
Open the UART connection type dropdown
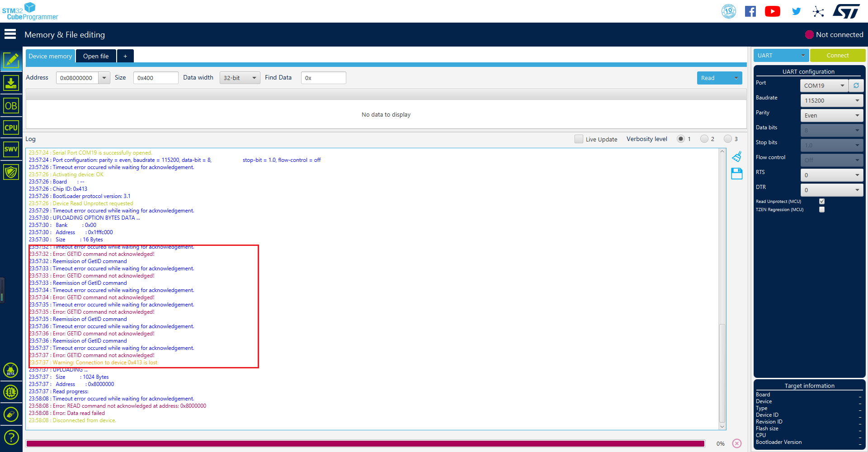click(x=781, y=55)
